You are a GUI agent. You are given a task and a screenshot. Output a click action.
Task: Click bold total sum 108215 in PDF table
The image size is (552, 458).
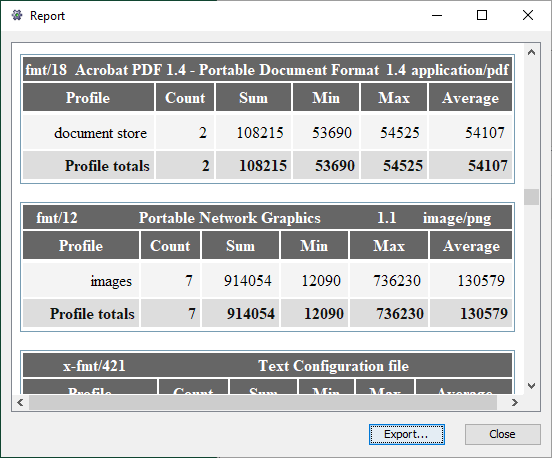253,165
